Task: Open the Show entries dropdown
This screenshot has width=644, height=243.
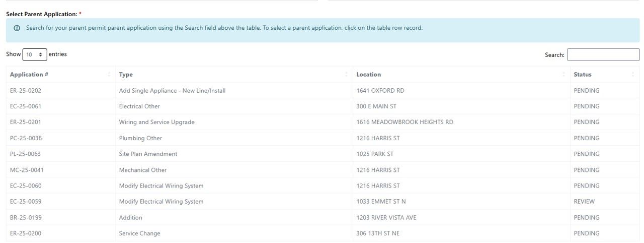Action: click(x=35, y=54)
